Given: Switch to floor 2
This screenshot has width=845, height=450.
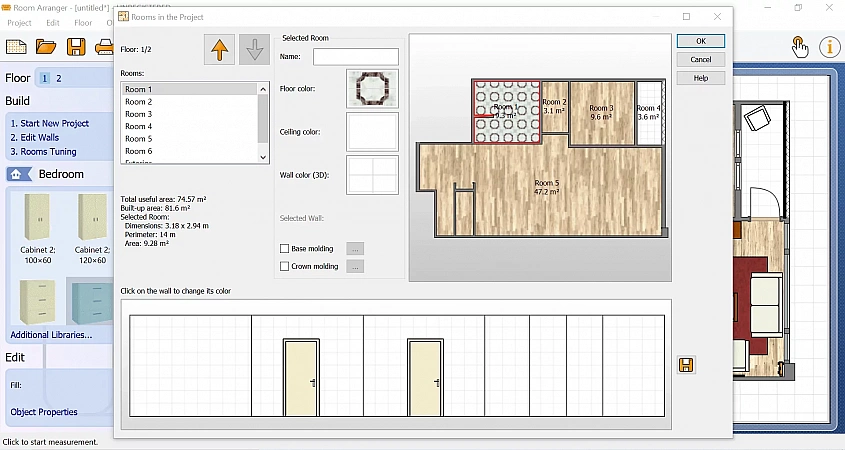Looking at the screenshot, I should [x=58, y=78].
